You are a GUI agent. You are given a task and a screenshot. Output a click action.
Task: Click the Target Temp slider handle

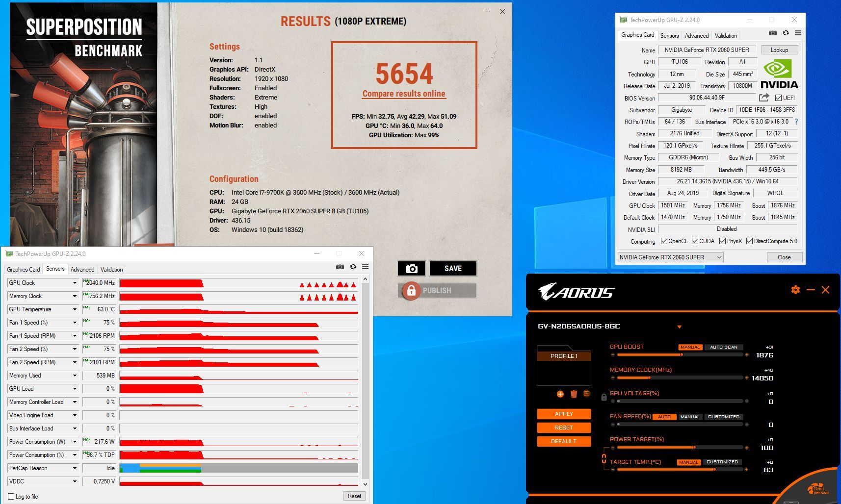(714, 469)
